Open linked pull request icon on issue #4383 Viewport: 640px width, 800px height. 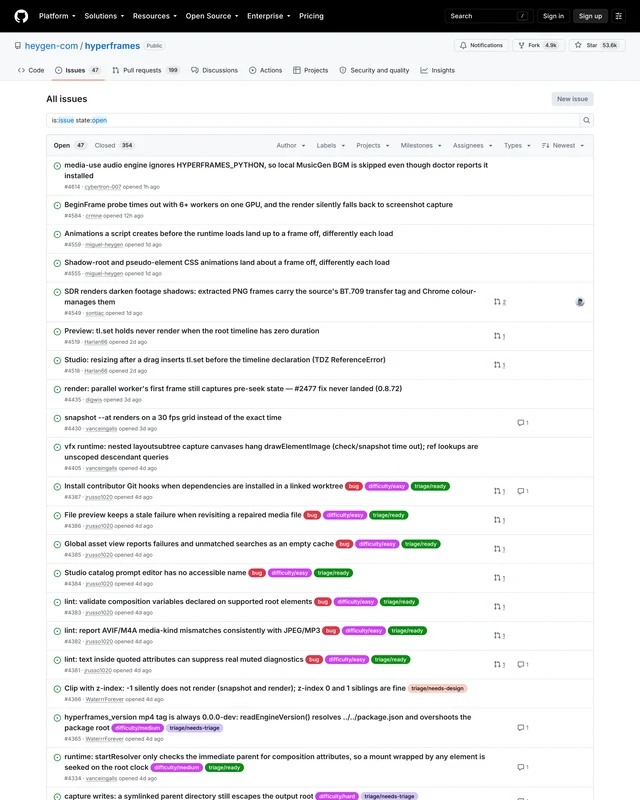tap(500, 607)
